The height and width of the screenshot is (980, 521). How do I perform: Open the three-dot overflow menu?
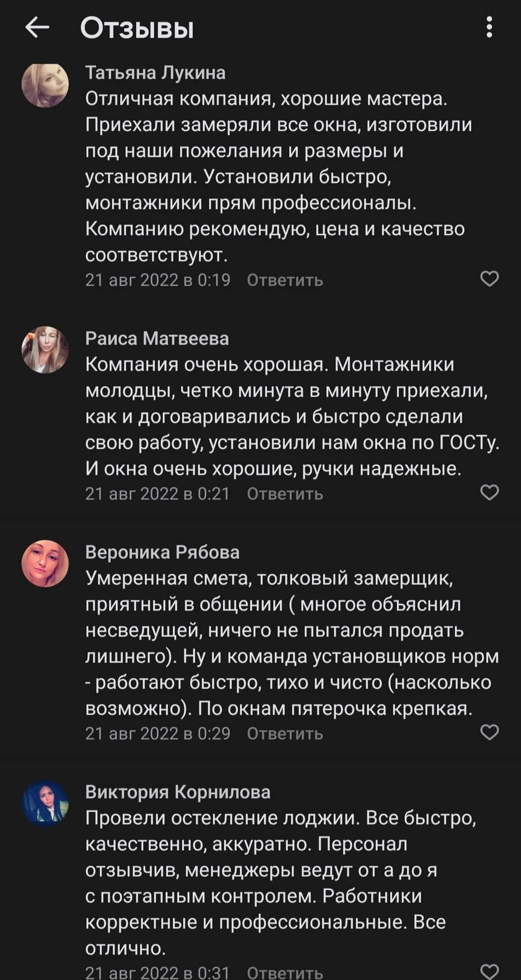489,27
